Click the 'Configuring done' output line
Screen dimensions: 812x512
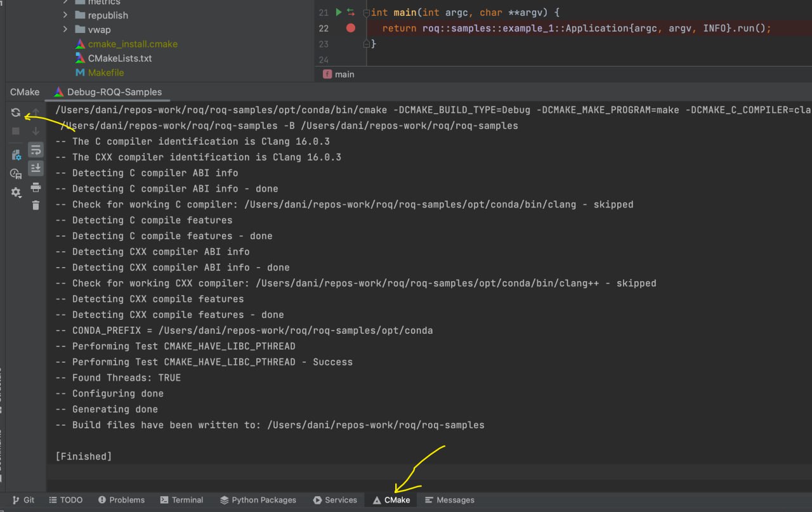tap(109, 393)
